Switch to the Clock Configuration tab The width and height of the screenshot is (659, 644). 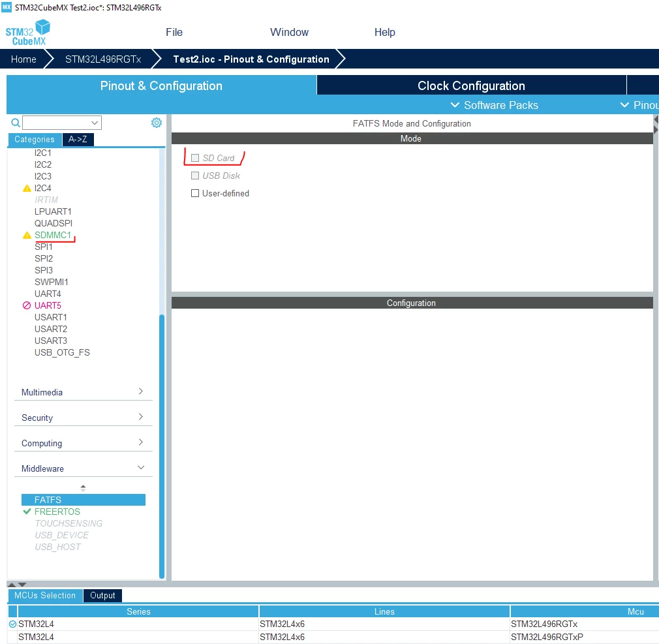click(x=471, y=85)
